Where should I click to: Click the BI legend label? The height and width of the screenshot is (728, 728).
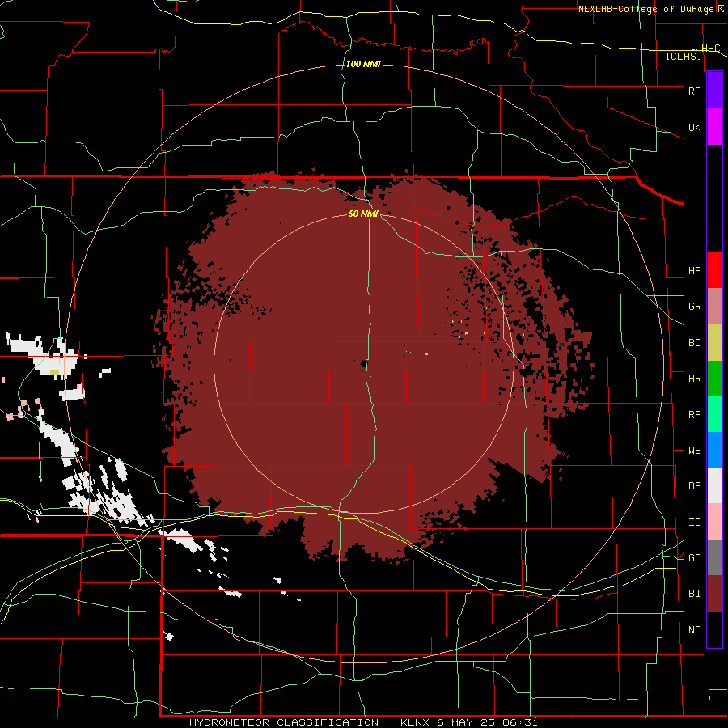click(694, 594)
